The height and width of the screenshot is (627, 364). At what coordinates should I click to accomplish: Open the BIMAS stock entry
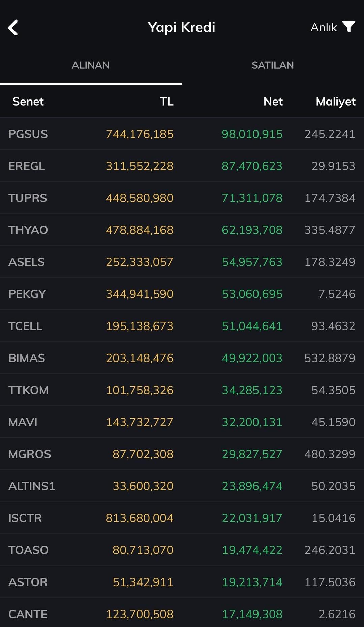pos(182,358)
